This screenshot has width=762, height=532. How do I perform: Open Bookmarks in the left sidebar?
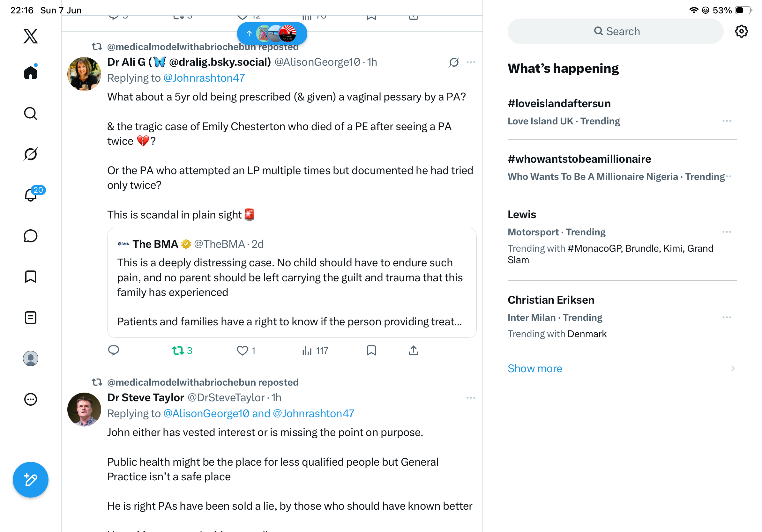coord(31,276)
